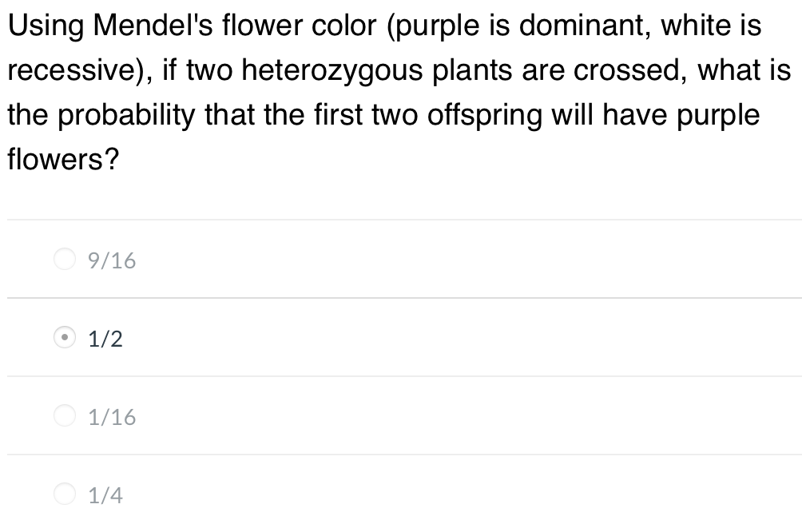Viewport: 802px width, 532px height.
Task: Click the word heterozygous in the question
Action: tap(312, 70)
